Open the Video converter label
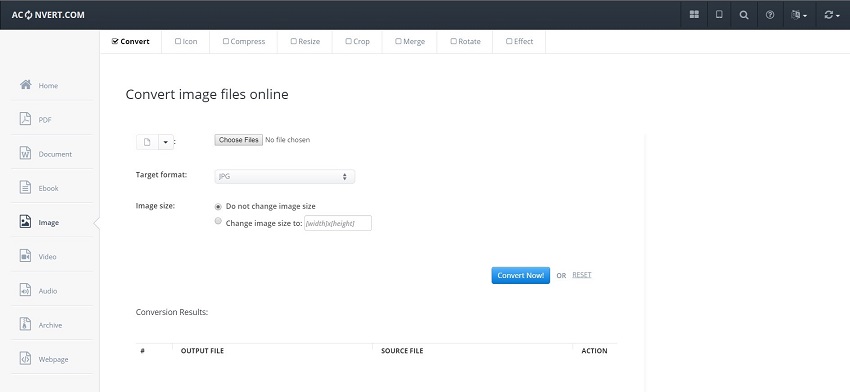 tap(47, 256)
